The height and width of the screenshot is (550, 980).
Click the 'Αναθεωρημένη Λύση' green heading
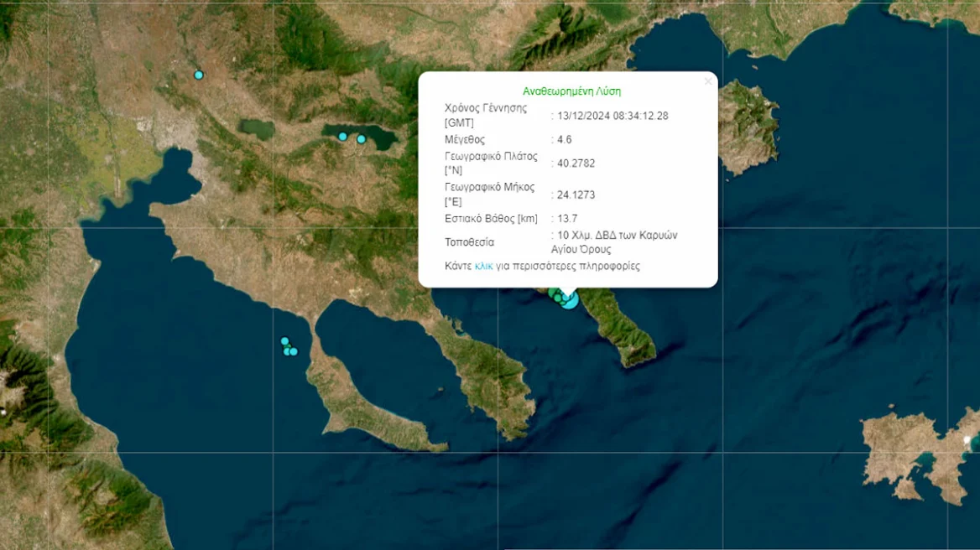[x=571, y=91]
